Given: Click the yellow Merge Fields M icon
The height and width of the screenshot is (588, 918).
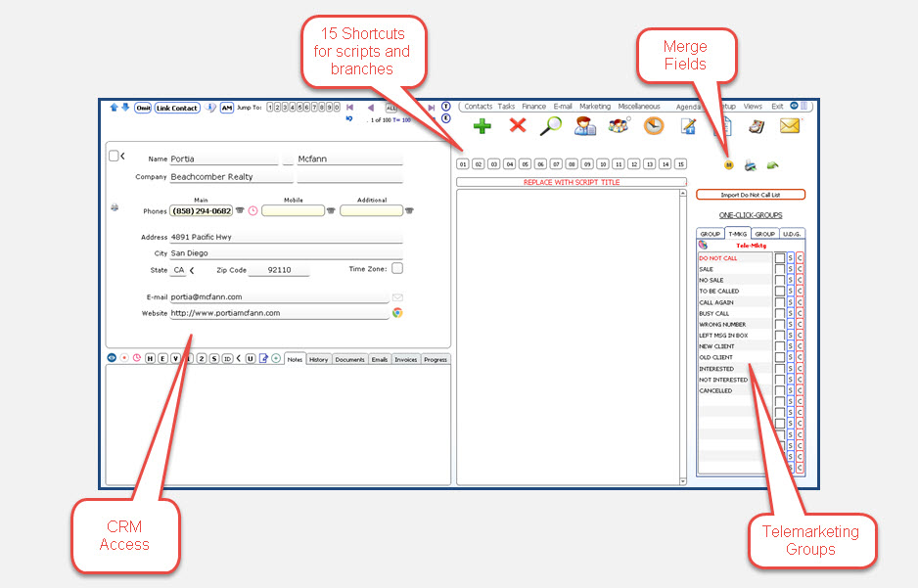Looking at the screenshot, I should [x=728, y=164].
